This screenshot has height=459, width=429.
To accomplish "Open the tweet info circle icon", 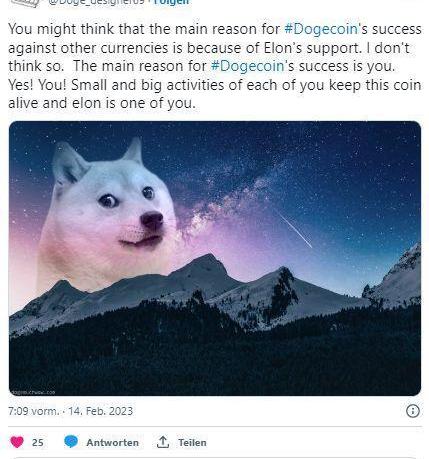I will 413,411.
